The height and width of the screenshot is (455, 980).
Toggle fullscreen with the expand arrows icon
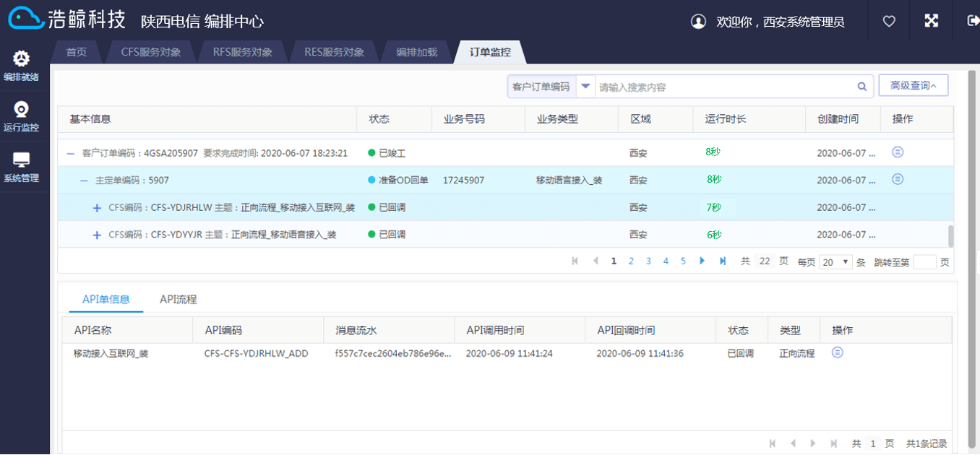click(931, 21)
